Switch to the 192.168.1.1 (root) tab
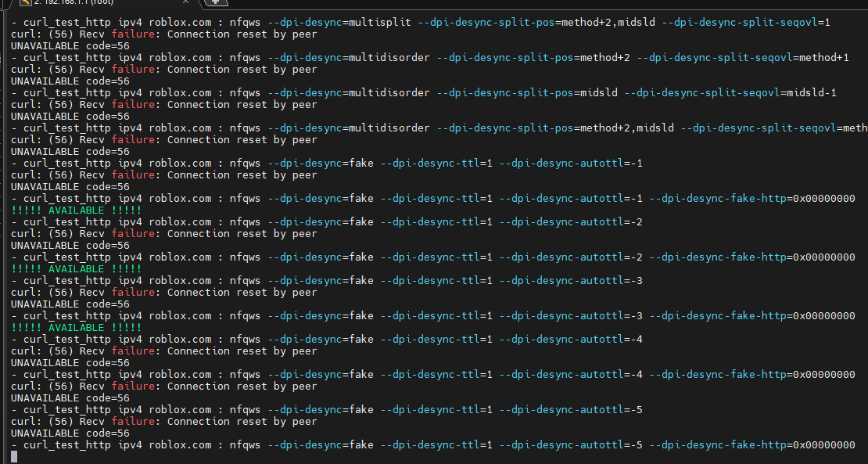The image size is (868, 464). (106, 3)
